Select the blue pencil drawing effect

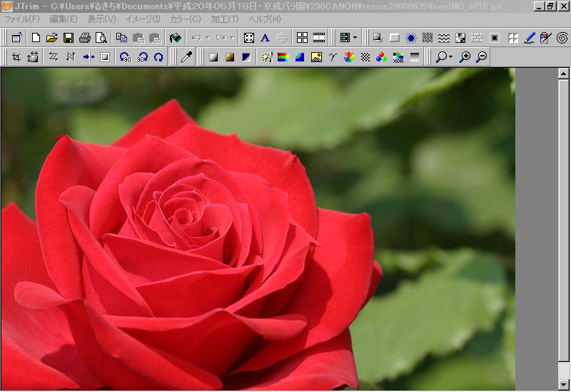[x=530, y=38]
